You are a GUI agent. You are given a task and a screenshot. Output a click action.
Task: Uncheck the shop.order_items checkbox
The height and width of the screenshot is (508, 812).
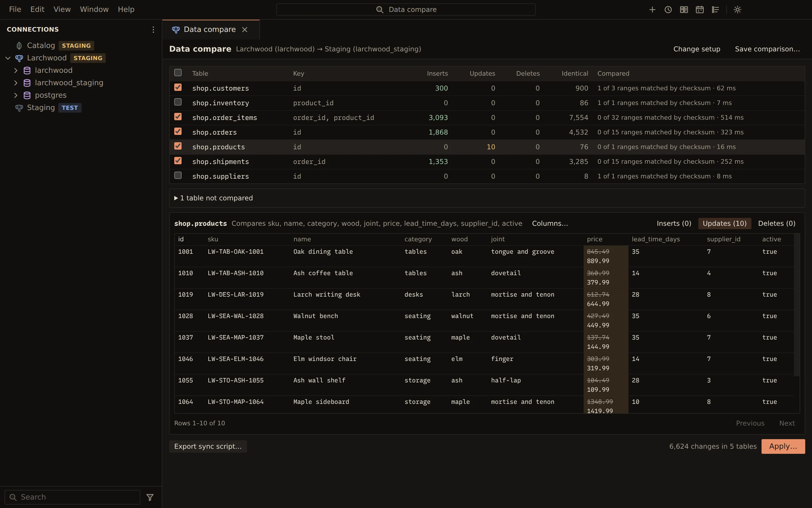[178, 117]
